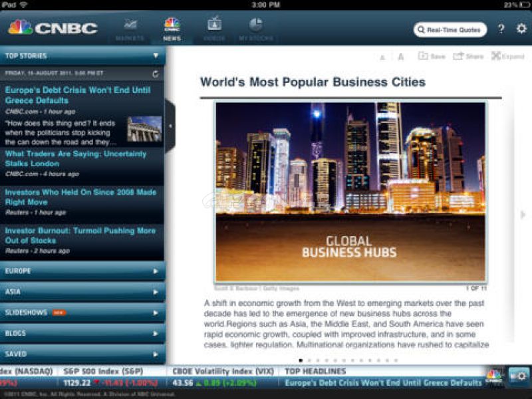The width and height of the screenshot is (532, 399).
Task: Tap the Global Business Hubs slideshow image
Action: click(351, 192)
